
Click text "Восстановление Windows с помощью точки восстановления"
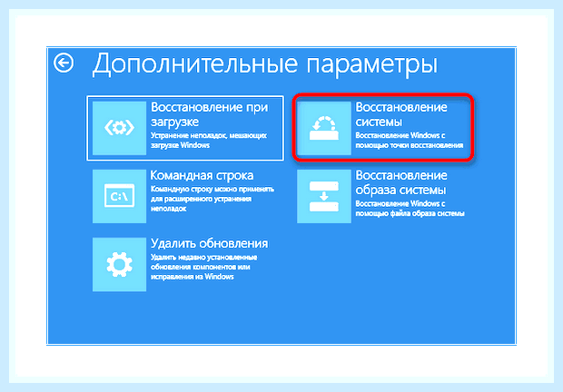pyautogui.click(x=410, y=141)
